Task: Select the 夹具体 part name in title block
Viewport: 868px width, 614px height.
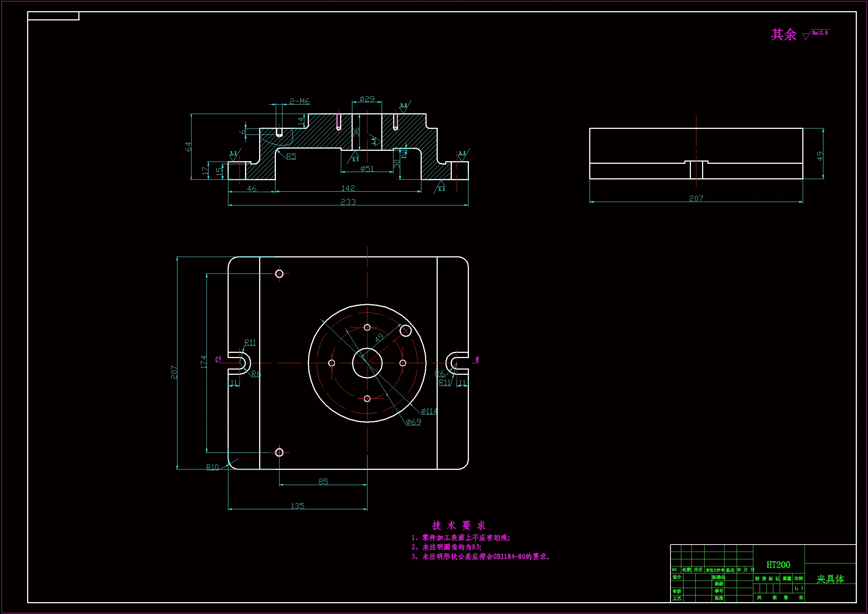Action: point(830,579)
